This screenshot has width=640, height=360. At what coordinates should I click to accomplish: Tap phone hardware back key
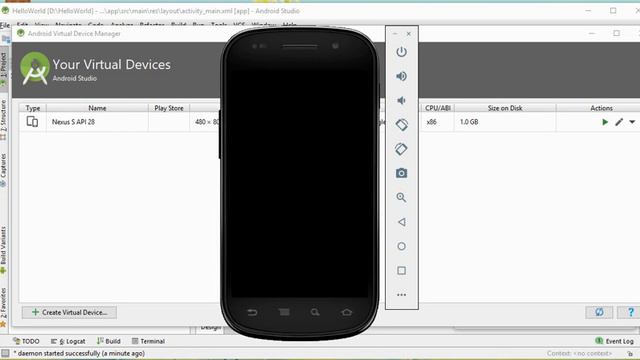(252, 313)
